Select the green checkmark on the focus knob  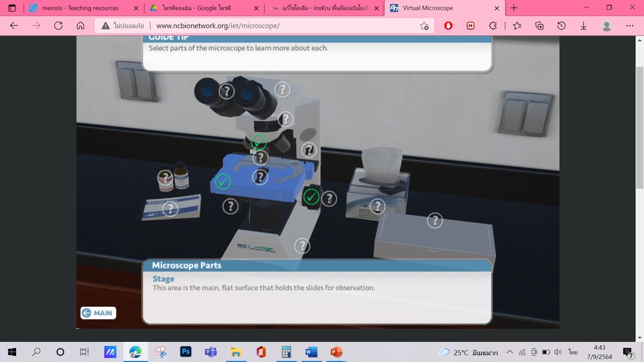[311, 198]
